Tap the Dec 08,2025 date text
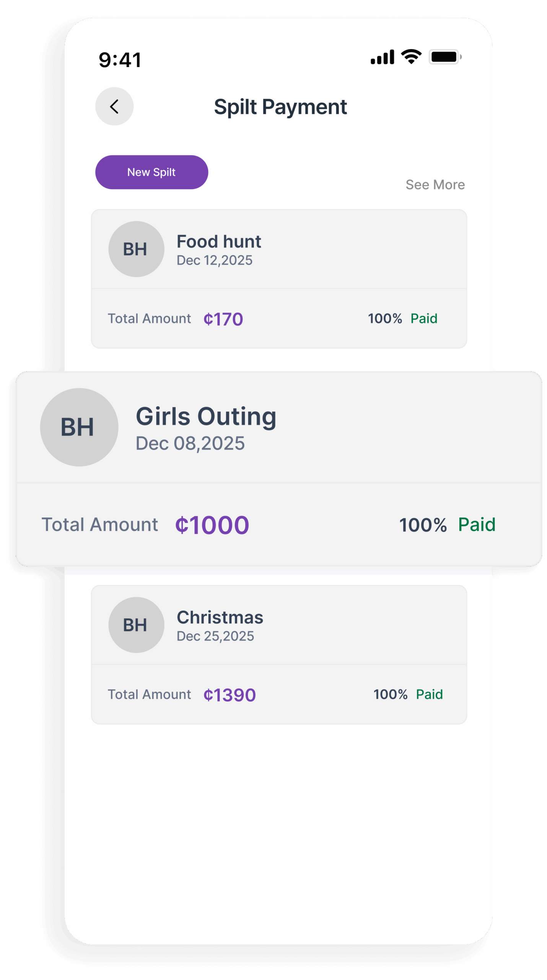547x980 pixels. tap(190, 444)
